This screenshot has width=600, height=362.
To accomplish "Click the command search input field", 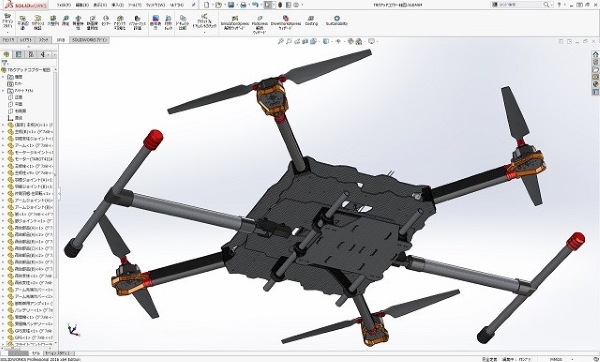I will point(517,5).
